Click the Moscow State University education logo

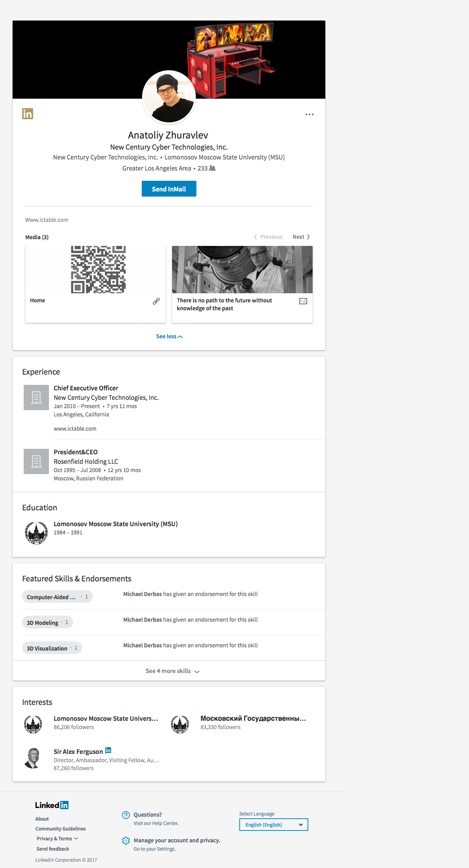point(36,532)
